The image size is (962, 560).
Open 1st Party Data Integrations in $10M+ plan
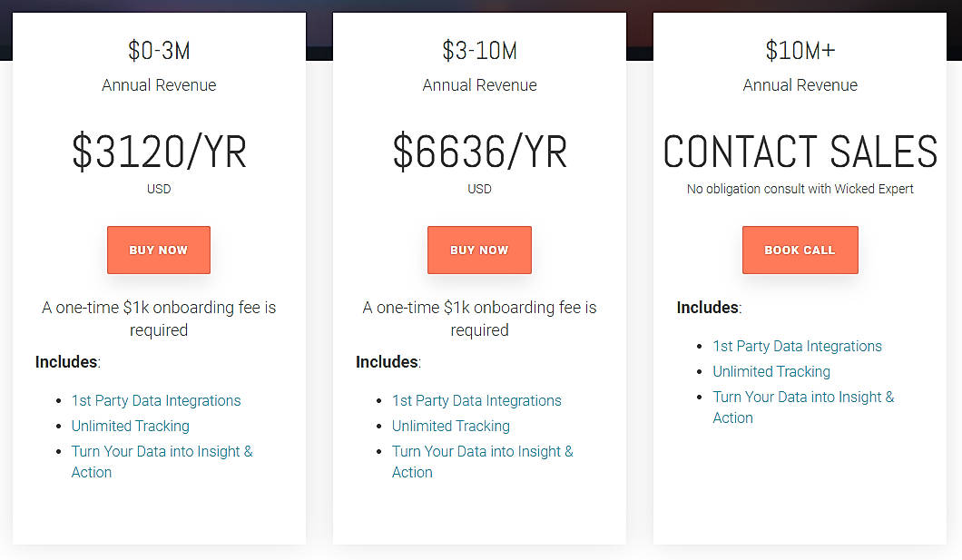click(x=797, y=346)
